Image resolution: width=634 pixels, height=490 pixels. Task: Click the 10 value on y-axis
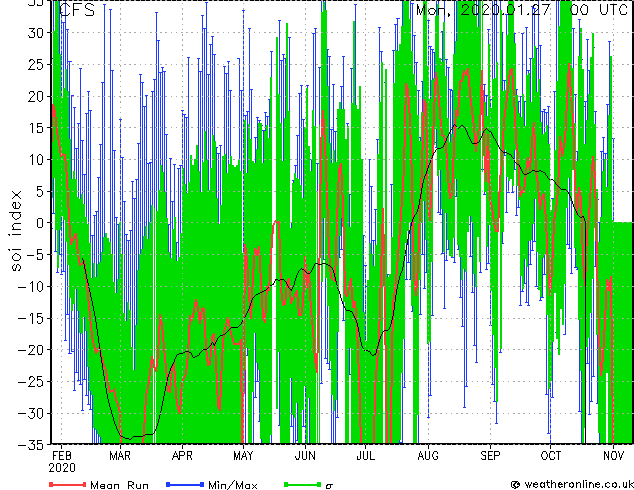[x=35, y=160]
